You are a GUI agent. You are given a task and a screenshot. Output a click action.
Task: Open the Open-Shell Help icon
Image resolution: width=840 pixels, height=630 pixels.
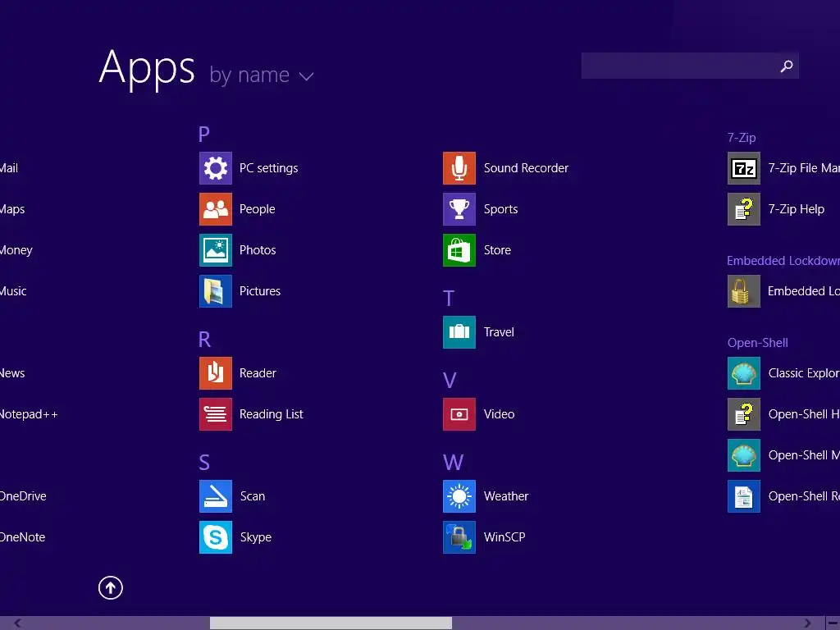(x=743, y=414)
